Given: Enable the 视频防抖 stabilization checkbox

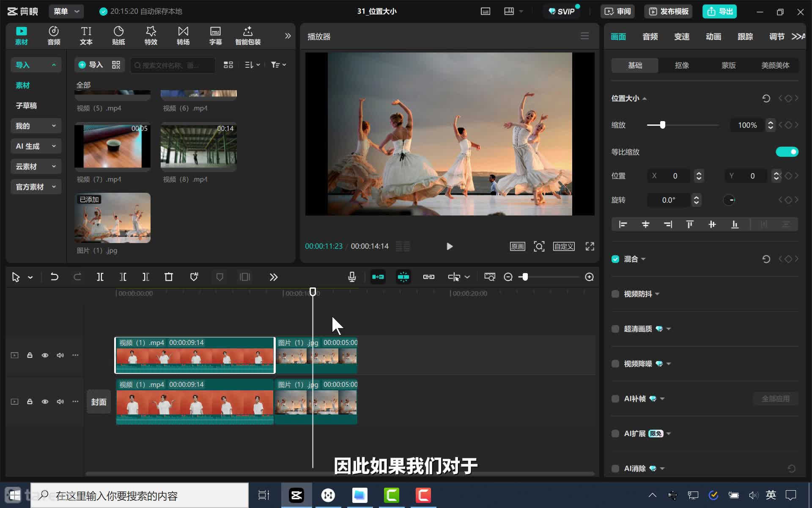Looking at the screenshot, I should (615, 294).
